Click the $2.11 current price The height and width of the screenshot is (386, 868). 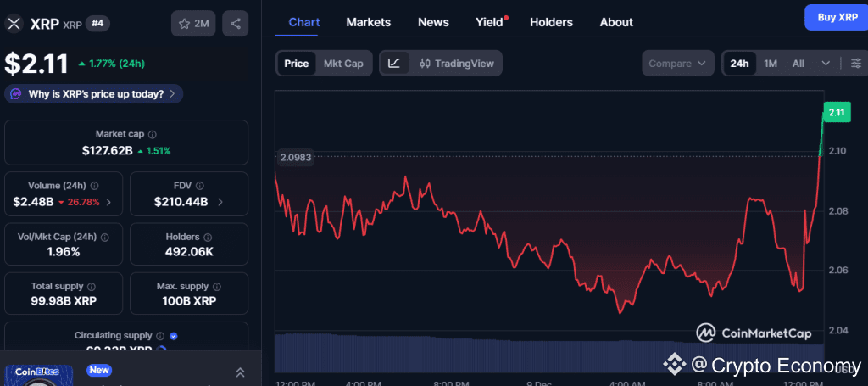(36, 63)
